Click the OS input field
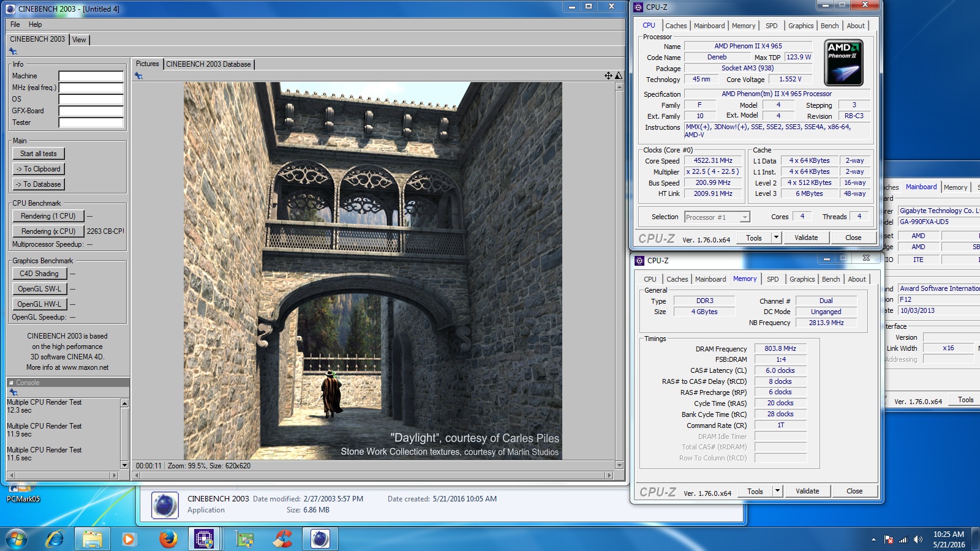 click(91, 100)
